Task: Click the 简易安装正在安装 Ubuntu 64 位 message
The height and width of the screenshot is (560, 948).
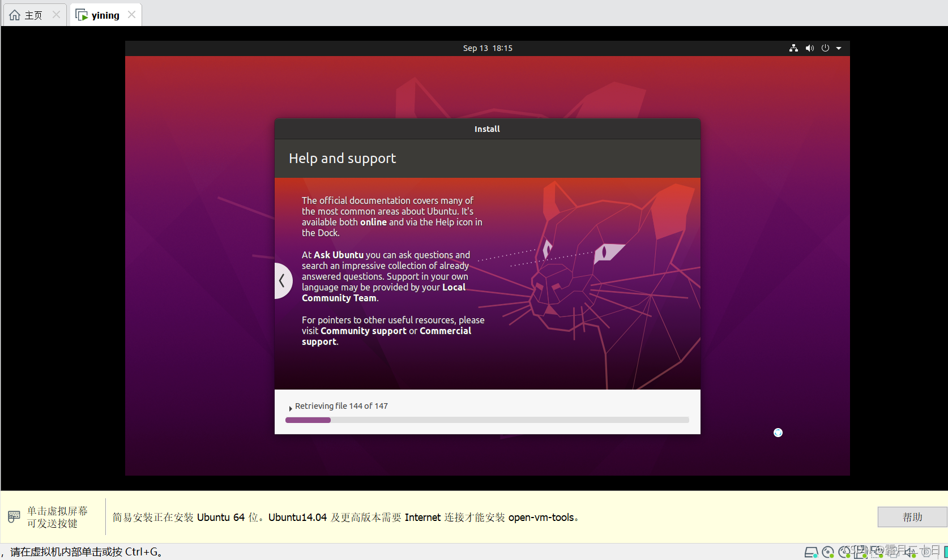Action: pyautogui.click(x=345, y=517)
